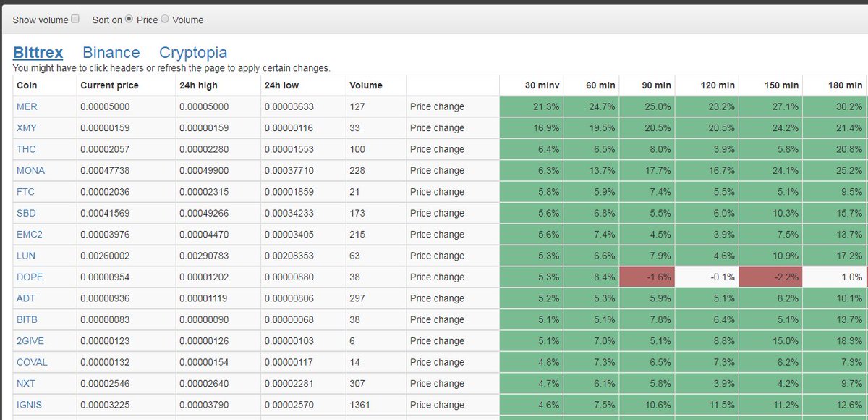Sort by the 150 min column header

pyautogui.click(x=770, y=85)
